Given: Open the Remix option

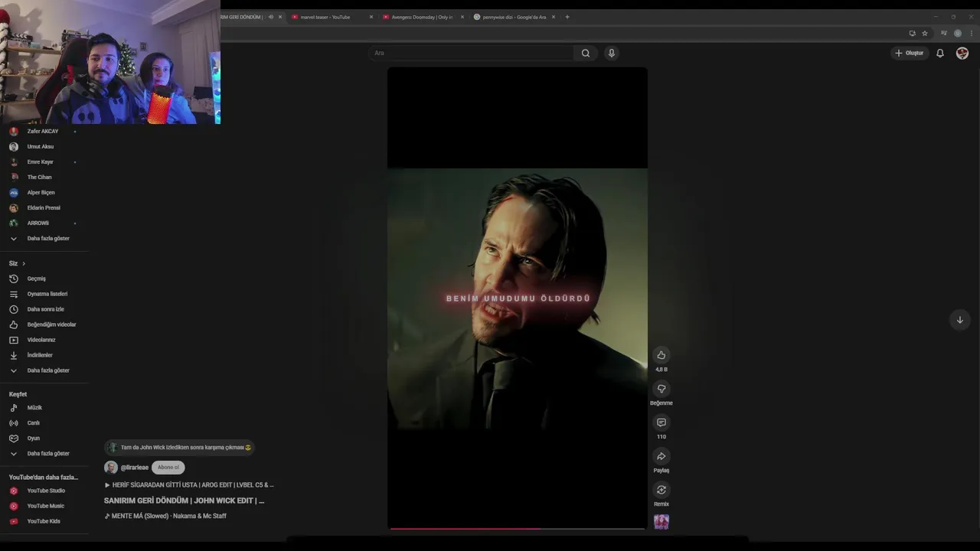Looking at the screenshot, I should [x=661, y=490].
